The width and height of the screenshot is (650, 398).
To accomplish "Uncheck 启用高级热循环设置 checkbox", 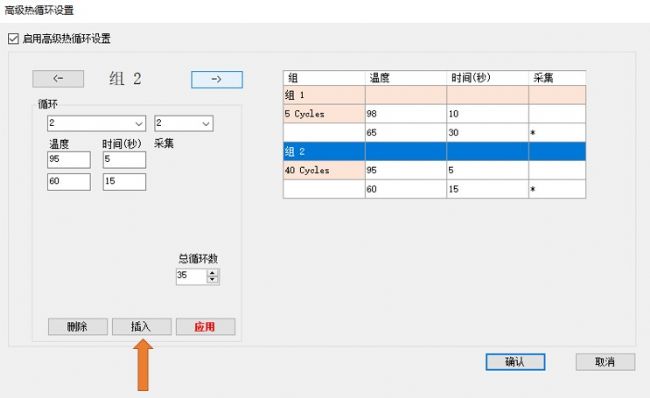I will pos(13,39).
